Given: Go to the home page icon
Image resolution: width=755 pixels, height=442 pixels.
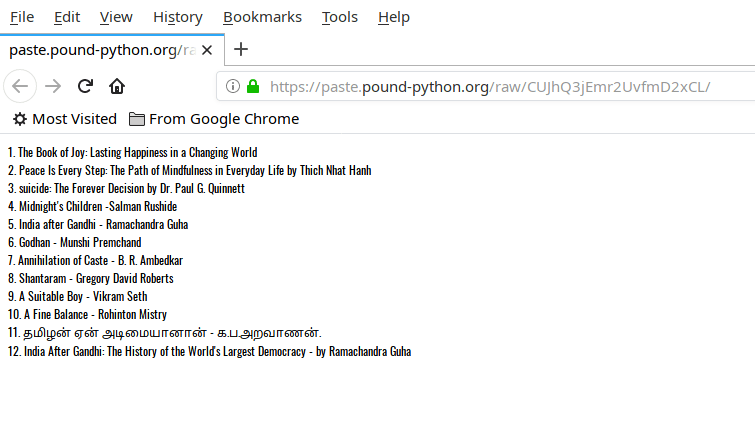Looking at the screenshot, I should point(117,87).
